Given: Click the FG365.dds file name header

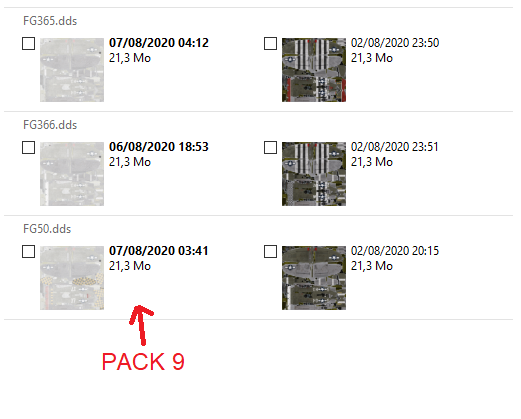Looking at the screenshot, I should coord(50,21).
